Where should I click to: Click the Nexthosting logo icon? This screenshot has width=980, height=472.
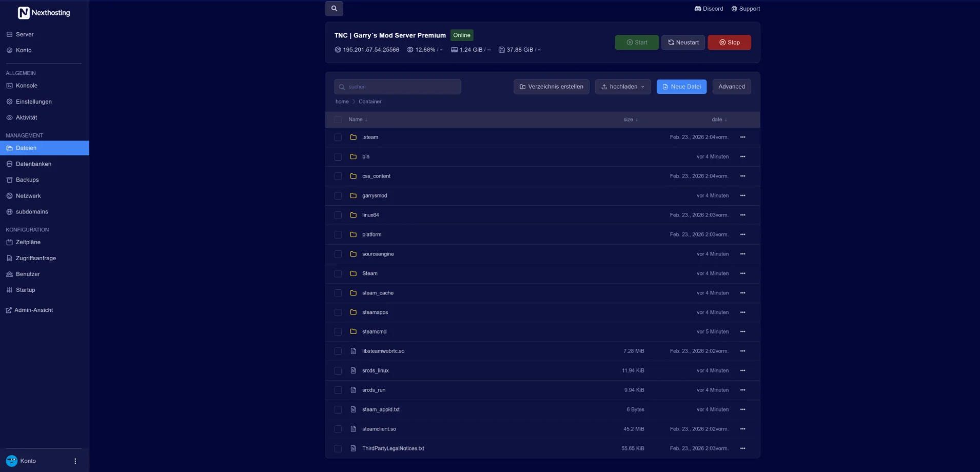(x=24, y=13)
